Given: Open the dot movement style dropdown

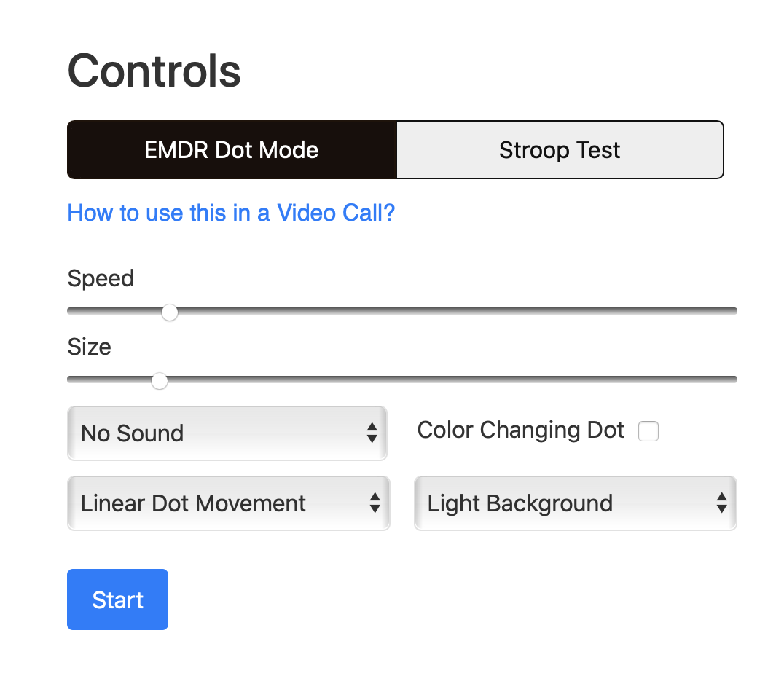Looking at the screenshot, I should click(228, 503).
